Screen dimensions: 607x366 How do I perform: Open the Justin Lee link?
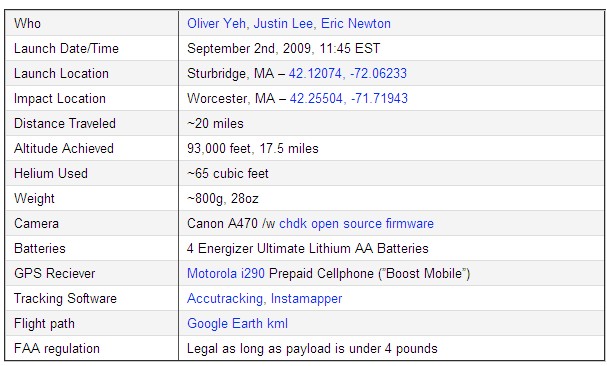click(283, 24)
